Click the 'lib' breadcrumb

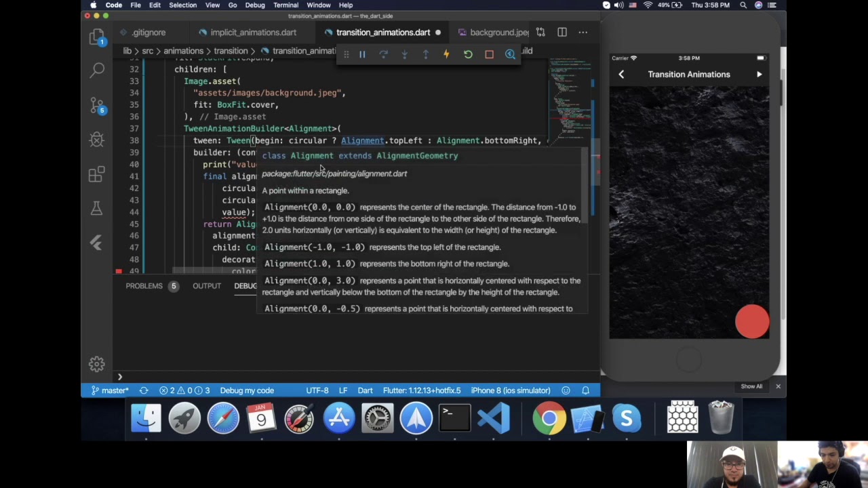pos(127,51)
